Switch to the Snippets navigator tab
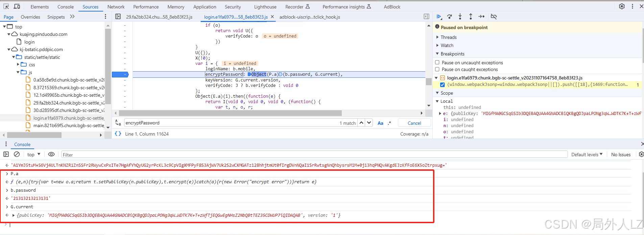 pos(56,17)
